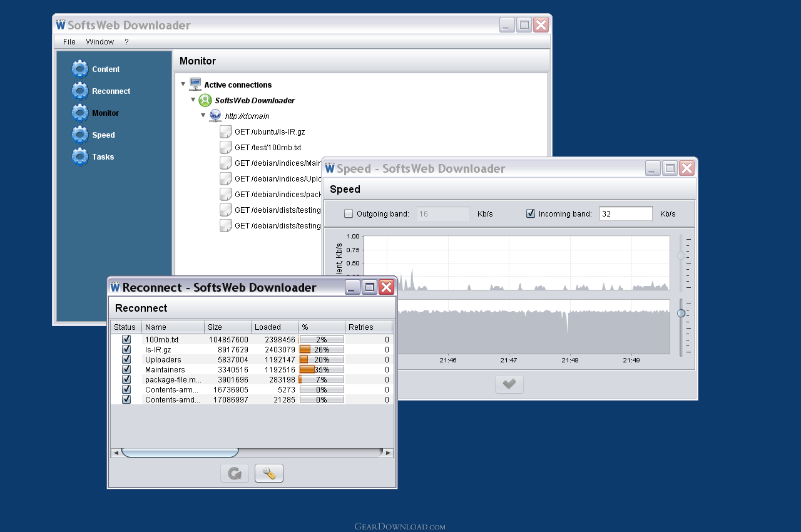Click the main window SoftsWeb logo icon
Image resolution: width=801 pixels, height=532 pixels.
tap(61, 24)
